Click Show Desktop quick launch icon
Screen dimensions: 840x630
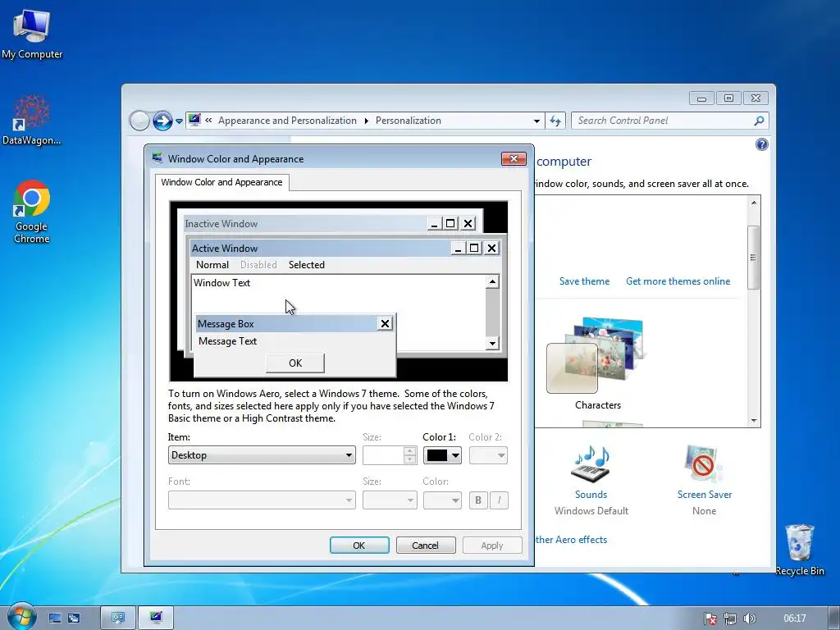pos(55,619)
